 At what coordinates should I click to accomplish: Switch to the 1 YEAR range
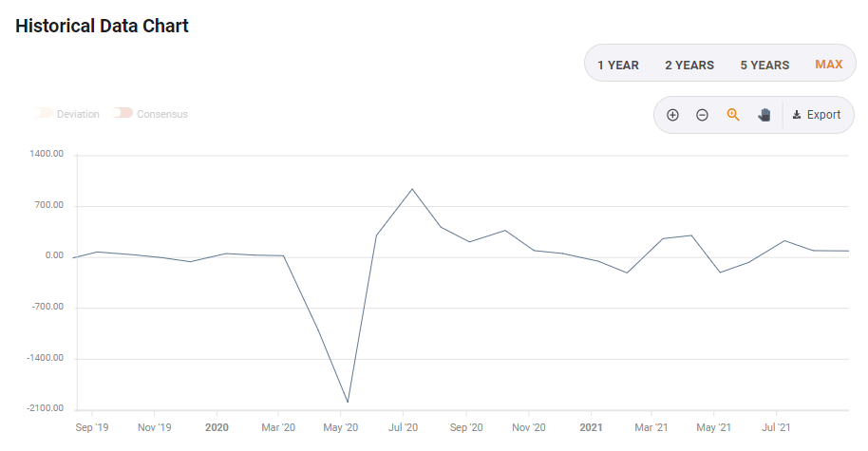[x=618, y=65]
